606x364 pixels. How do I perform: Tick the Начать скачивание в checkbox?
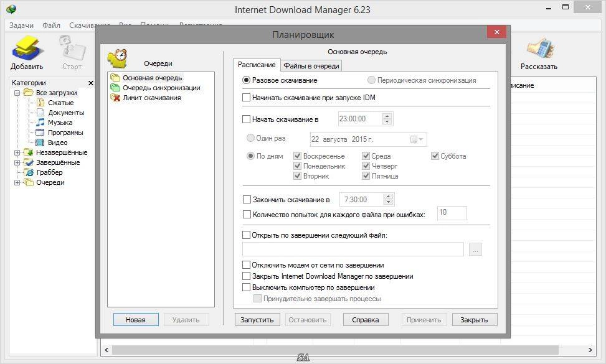246,119
